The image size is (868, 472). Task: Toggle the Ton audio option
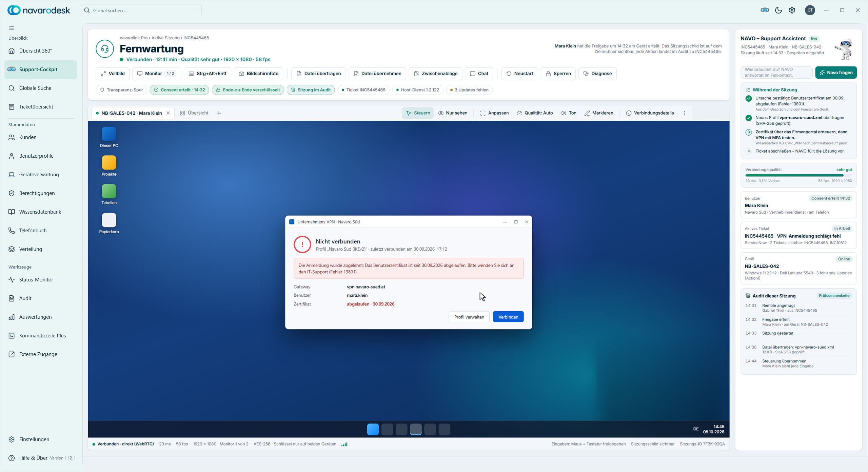click(x=568, y=113)
